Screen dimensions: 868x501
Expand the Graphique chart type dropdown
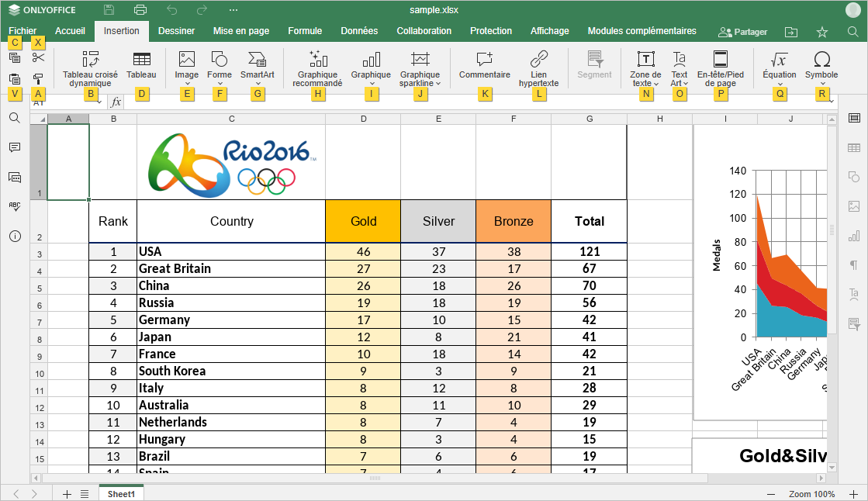[371, 83]
